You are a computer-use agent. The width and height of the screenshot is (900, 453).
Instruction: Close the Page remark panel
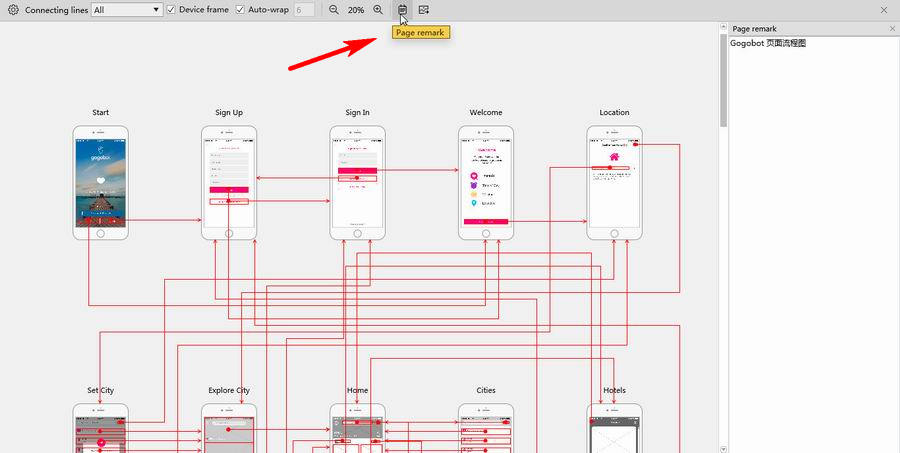[892, 29]
